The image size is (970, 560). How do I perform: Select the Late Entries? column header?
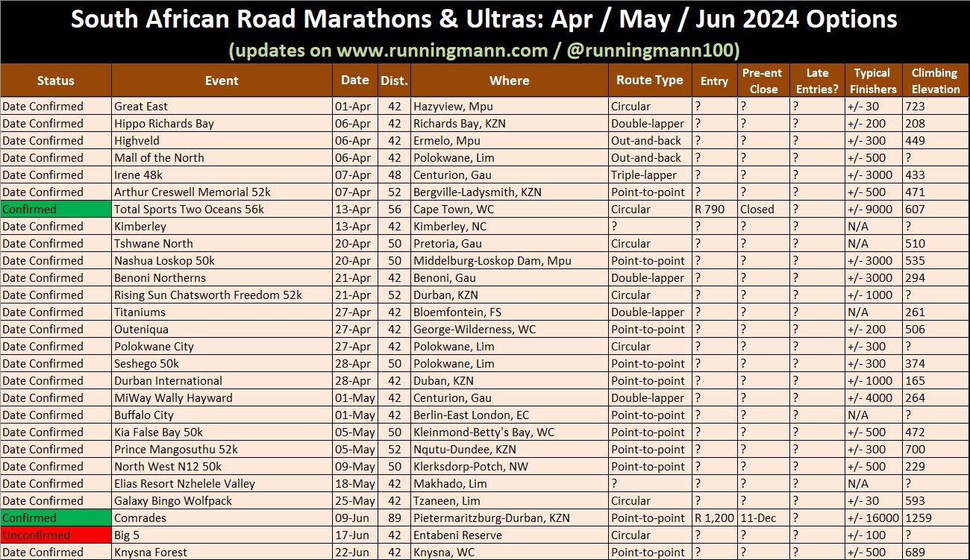818,81
